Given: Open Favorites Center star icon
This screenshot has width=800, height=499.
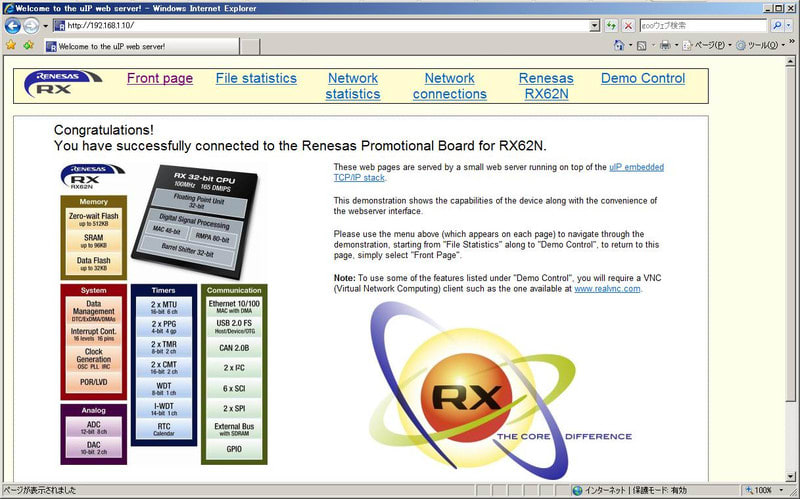Looking at the screenshot, I should pos(11,45).
